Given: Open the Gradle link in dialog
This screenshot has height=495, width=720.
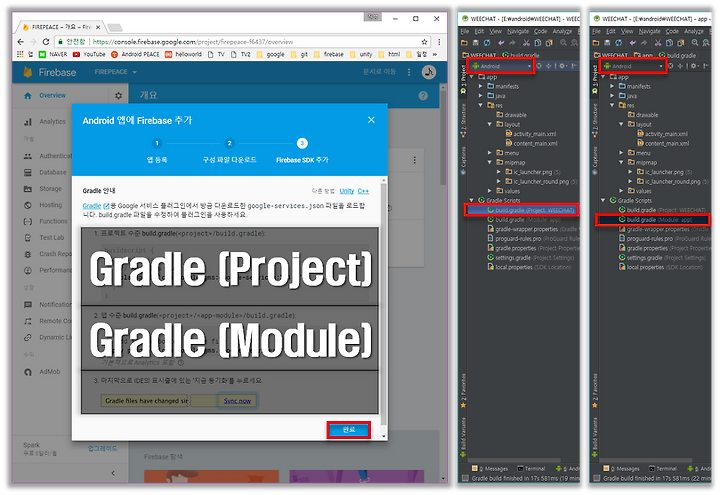Looking at the screenshot, I should 92,206.
